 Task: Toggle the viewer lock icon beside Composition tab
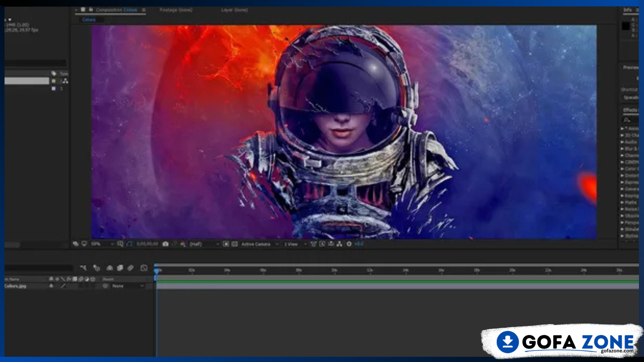tap(91, 10)
